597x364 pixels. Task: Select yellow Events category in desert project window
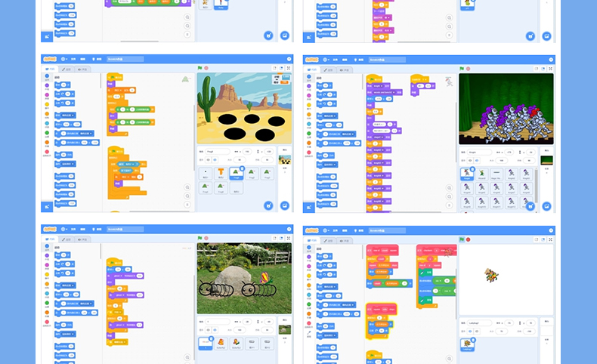[x=47, y=105]
